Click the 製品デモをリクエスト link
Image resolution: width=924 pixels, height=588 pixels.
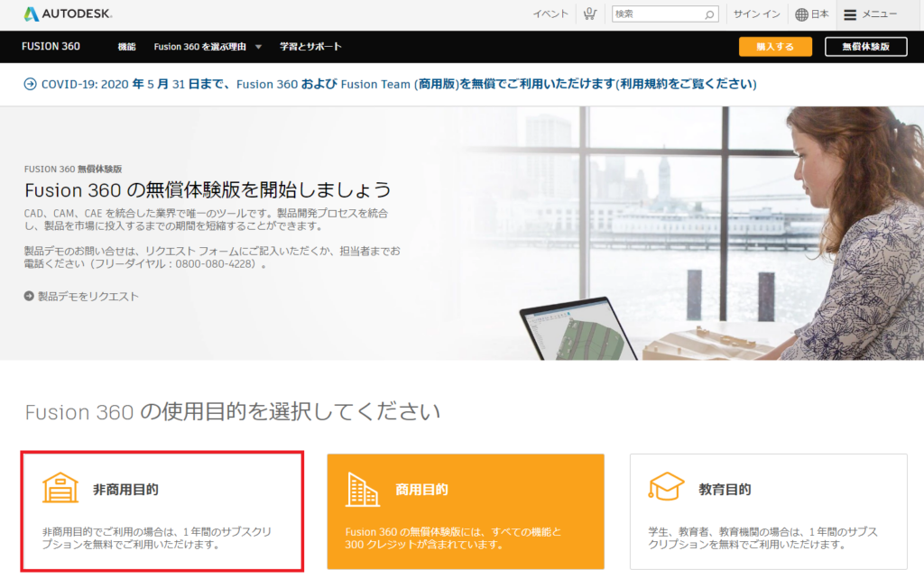[x=88, y=297]
